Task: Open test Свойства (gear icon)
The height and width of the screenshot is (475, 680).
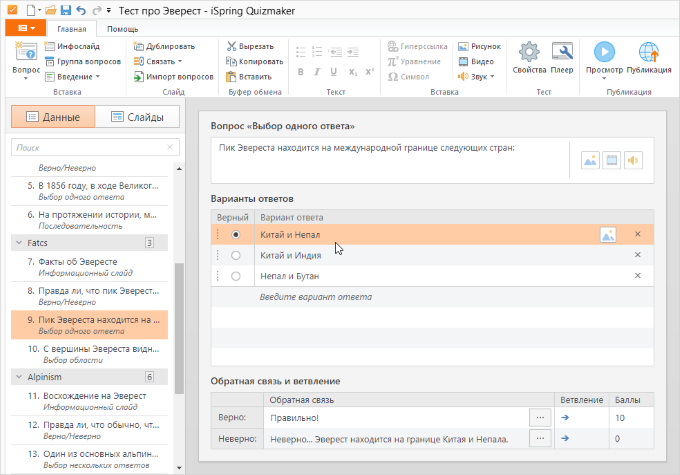Action: [x=529, y=52]
